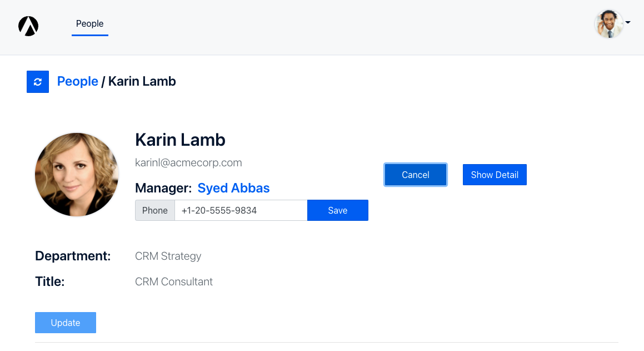Open the People tab in the navbar

pos(90,24)
